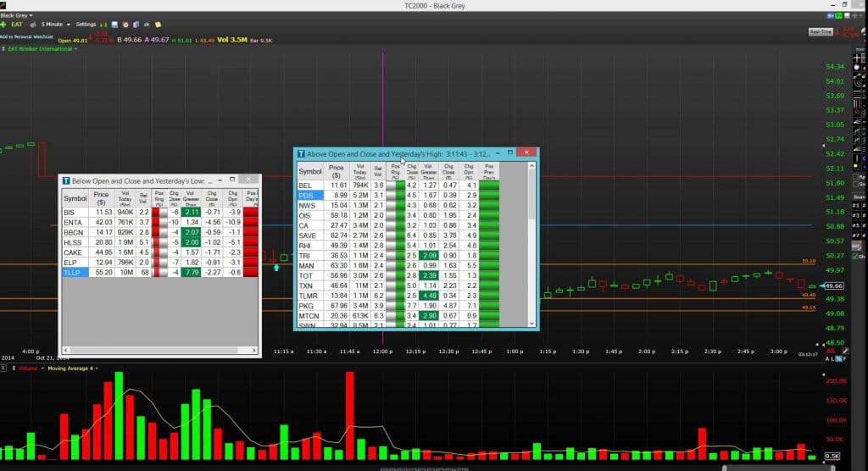
Task: Click the current price tag 49.66 on axis
Action: (834, 285)
